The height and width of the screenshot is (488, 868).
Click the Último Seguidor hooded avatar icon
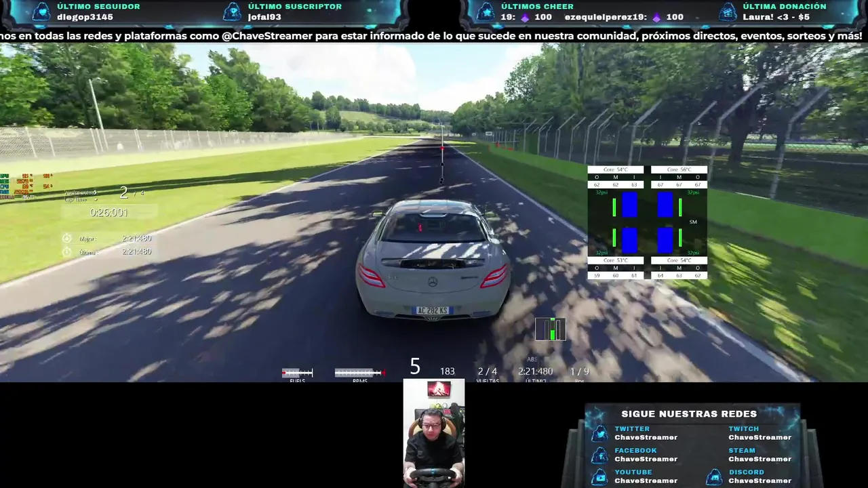point(41,12)
